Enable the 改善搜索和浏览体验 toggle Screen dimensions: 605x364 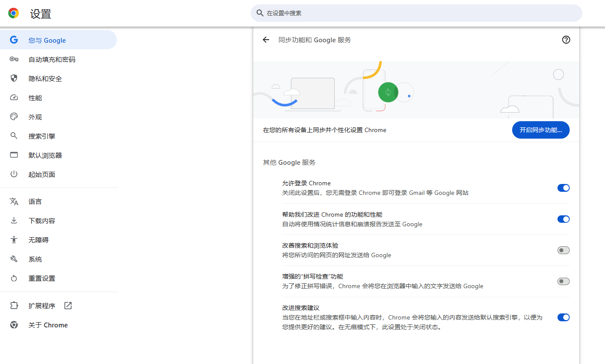[x=564, y=250]
